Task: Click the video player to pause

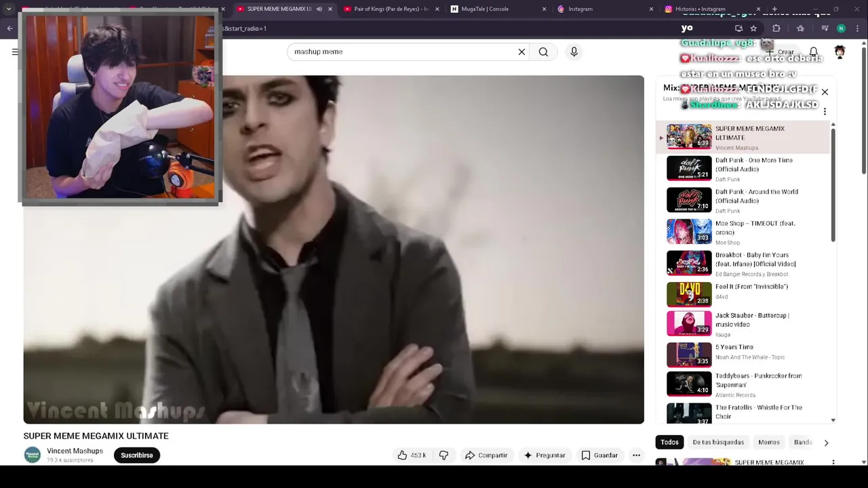Action: coord(334,249)
